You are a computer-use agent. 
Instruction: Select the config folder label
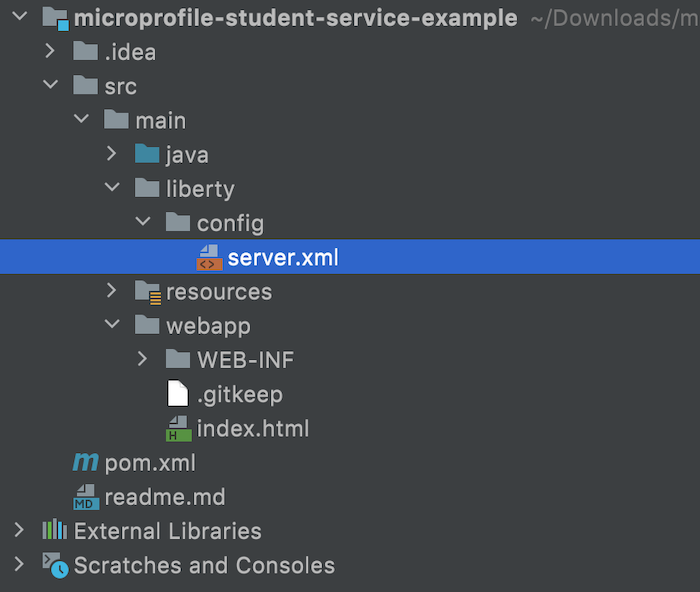(x=230, y=223)
